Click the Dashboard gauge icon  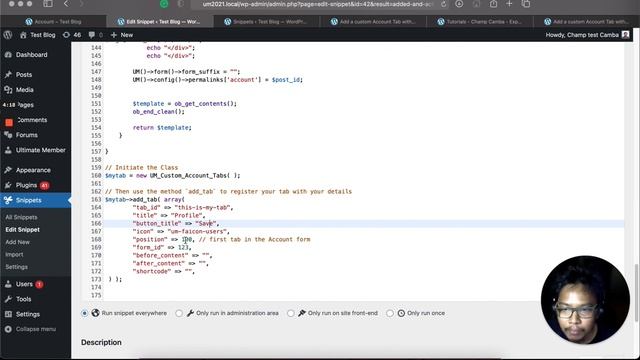pyautogui.click(x=8, y=55)
